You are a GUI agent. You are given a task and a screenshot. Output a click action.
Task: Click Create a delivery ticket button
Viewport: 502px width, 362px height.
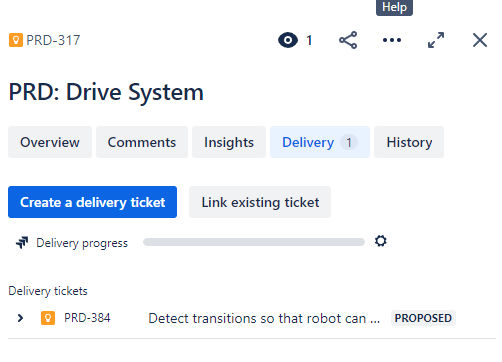92,202
